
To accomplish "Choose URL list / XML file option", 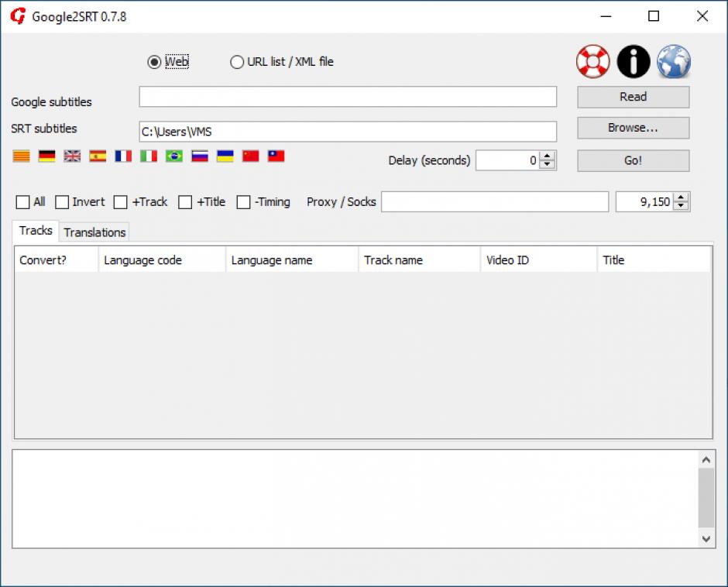I will [282, 62].
